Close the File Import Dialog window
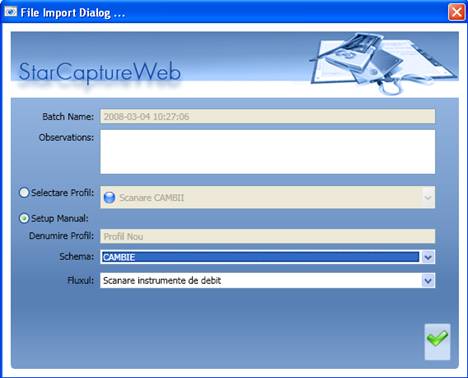The image size is (468, 378). click(x=456, y=12)
